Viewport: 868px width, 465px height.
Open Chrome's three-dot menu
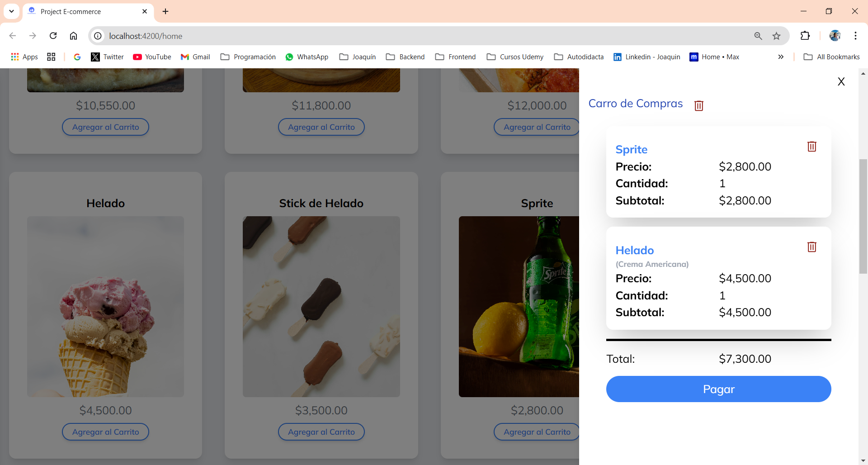pyautogui.click(x=855, y=36)
